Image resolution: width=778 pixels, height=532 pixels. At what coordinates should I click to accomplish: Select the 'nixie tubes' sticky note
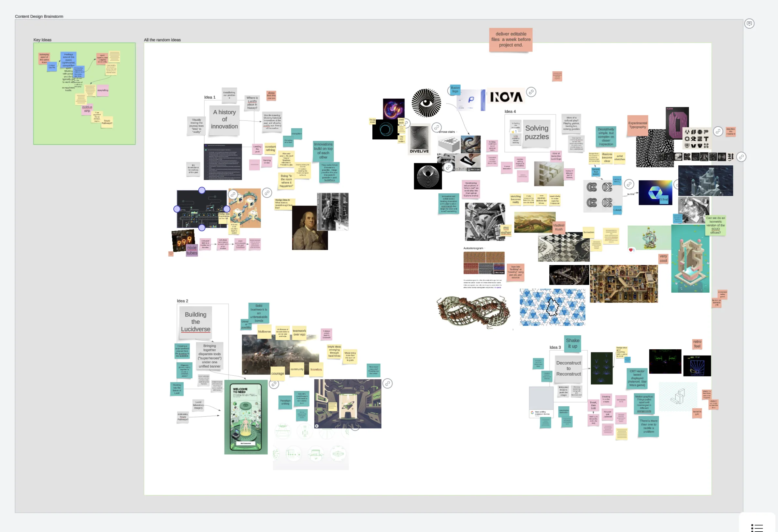click(x=192, y=250)
